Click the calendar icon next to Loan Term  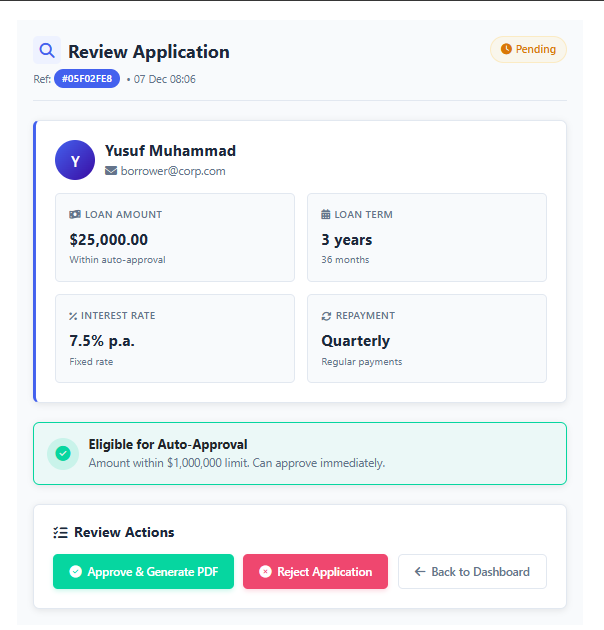(326, 214)
